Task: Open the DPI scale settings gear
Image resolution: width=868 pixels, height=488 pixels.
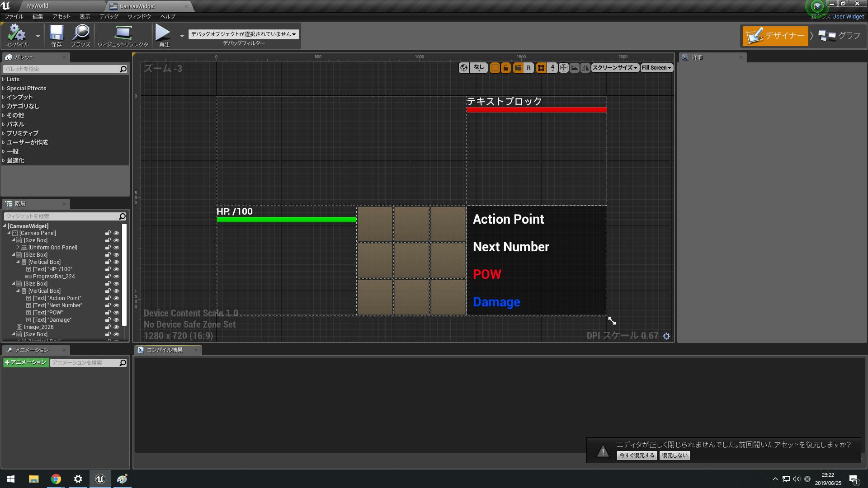Action: [666, 336]
